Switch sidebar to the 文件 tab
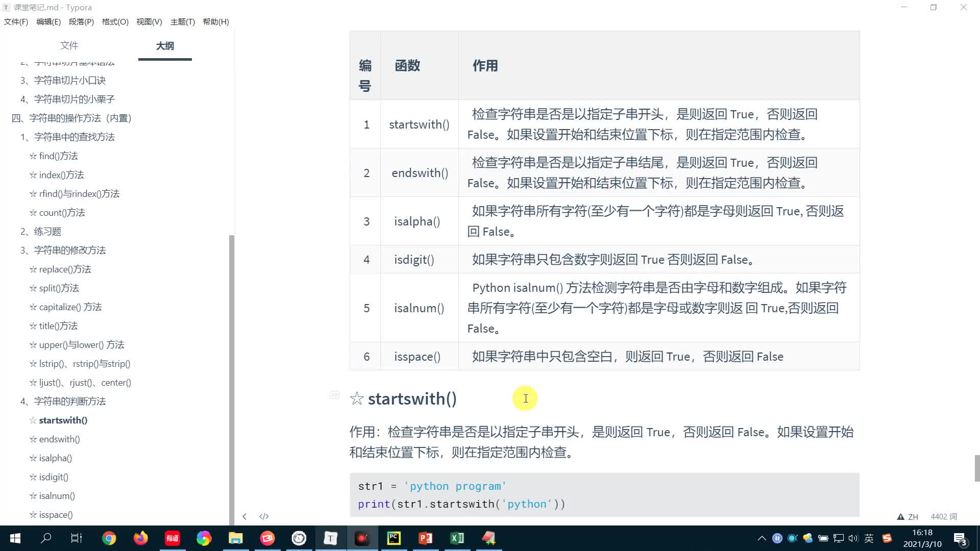 [x=69, y=46]
